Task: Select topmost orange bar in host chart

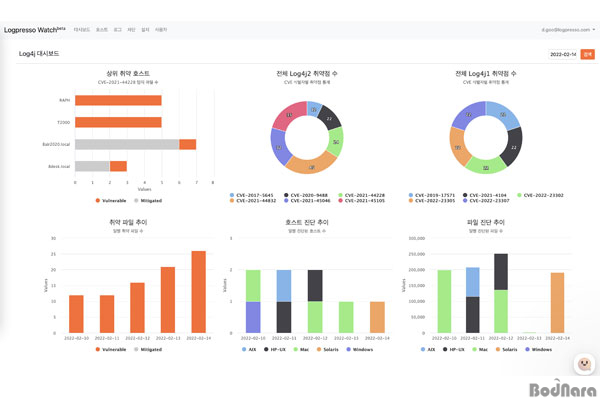Action: [118, 100]
